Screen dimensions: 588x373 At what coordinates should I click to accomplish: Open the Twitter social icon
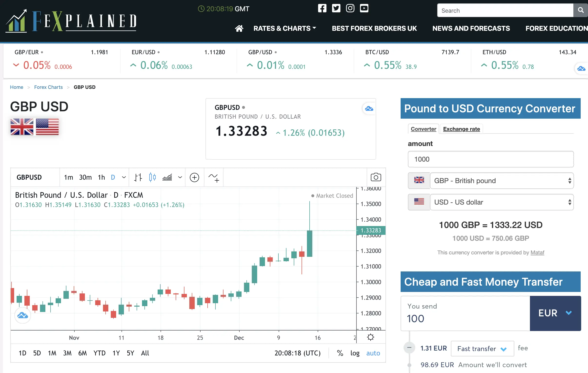coord(336,8)
